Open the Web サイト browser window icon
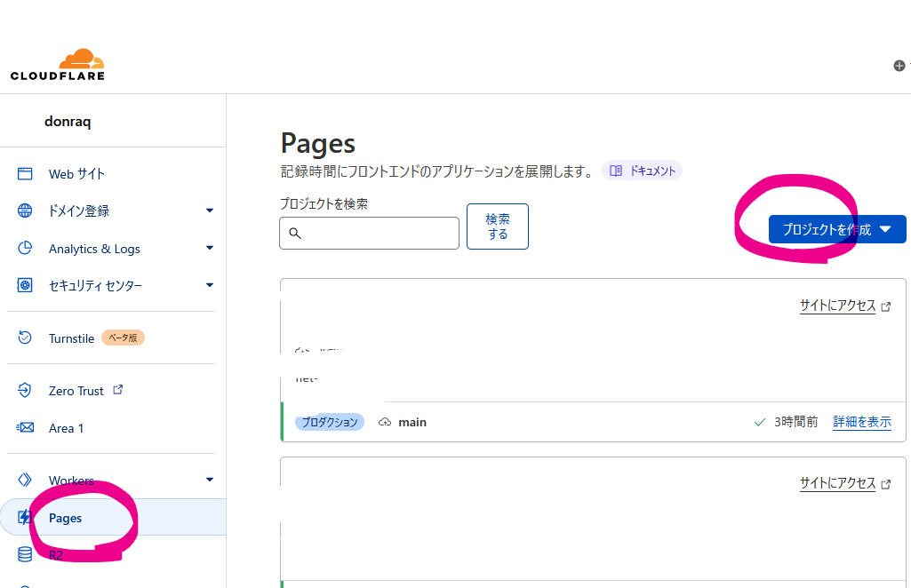Viewport: 911px width, 588px height. [x=25, y=173]
